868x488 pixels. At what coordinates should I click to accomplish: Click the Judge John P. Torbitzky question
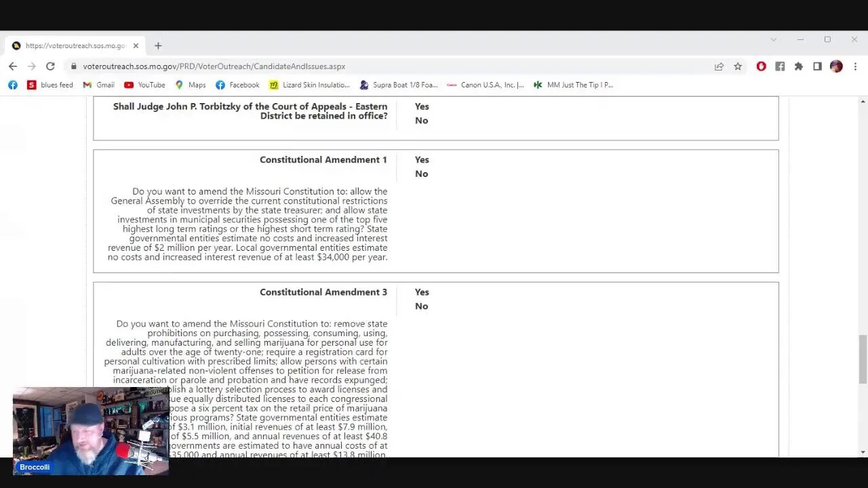250,111
